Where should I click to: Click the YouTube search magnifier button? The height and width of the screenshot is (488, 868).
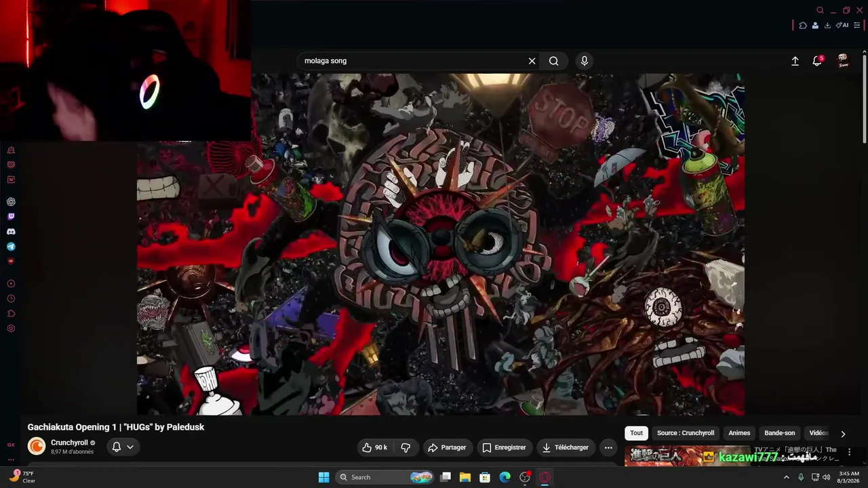554,61
